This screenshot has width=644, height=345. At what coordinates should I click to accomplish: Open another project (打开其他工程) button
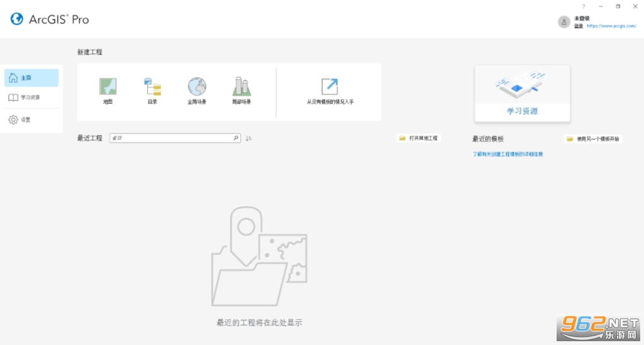pos(418,138)
